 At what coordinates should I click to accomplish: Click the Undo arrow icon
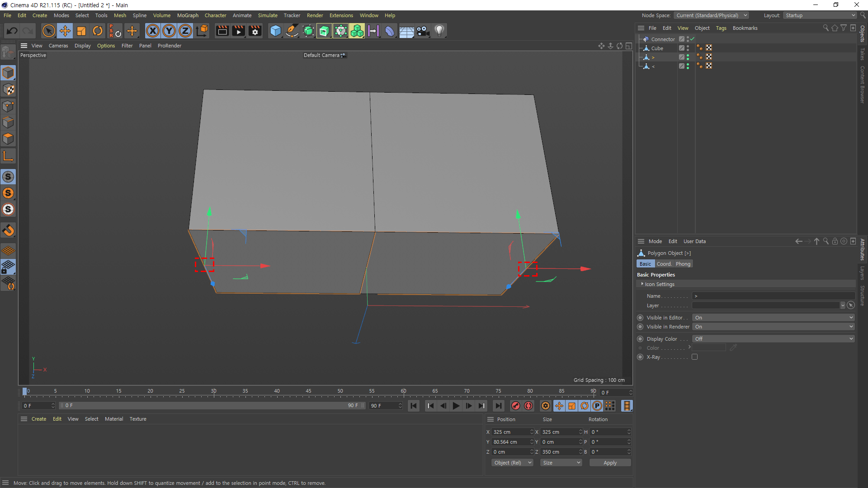point(12,31)
